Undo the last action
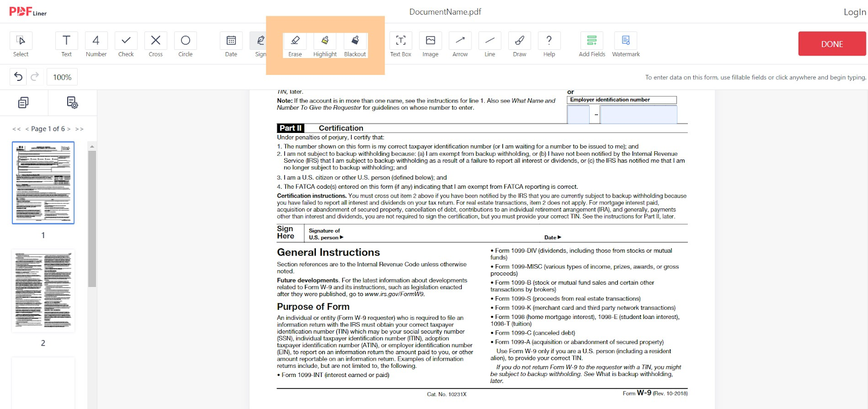The height and width of the screenshot is (409, 868). coord(18,77)
